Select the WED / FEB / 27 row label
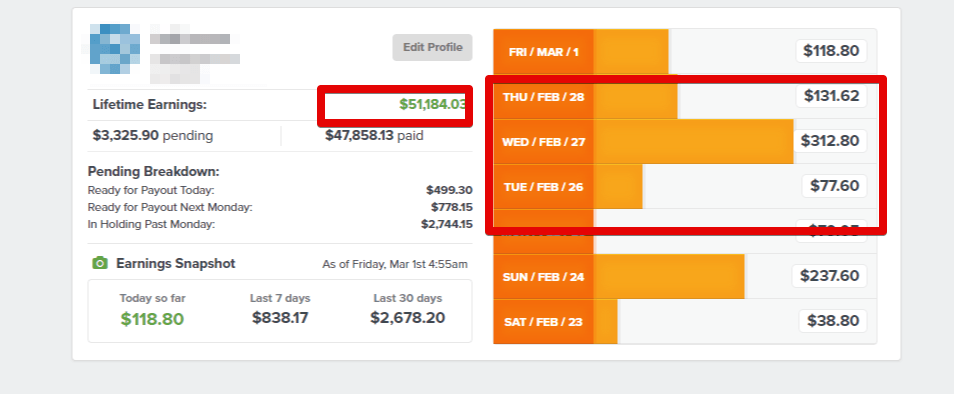 [543, 142]
